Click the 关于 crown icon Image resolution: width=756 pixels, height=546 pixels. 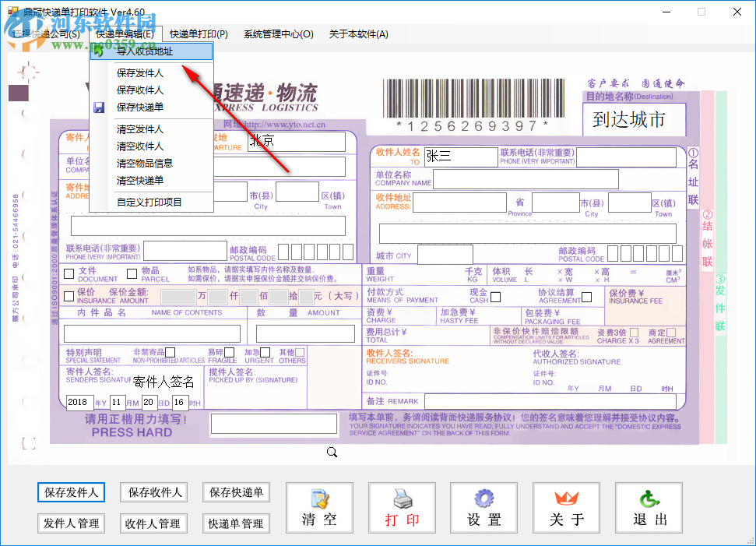(566, 498)
